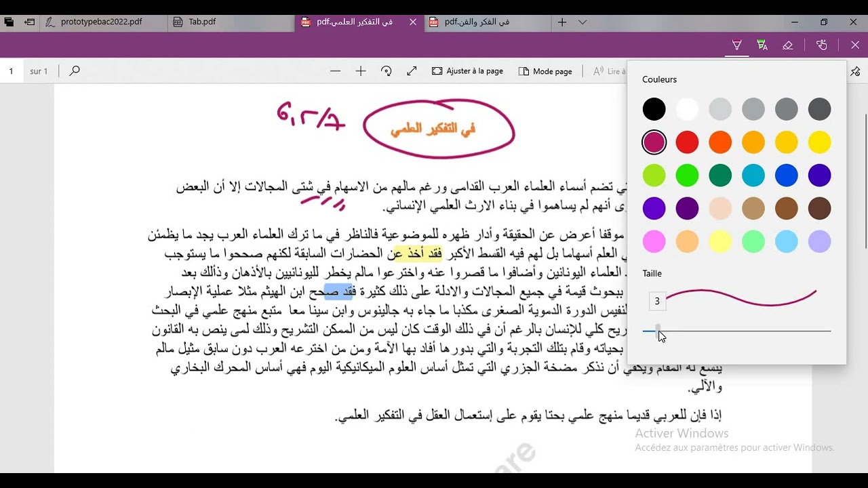Select the magenta color swatch
The height and width of the screenshot is (488, 868).
pos(654,142)
